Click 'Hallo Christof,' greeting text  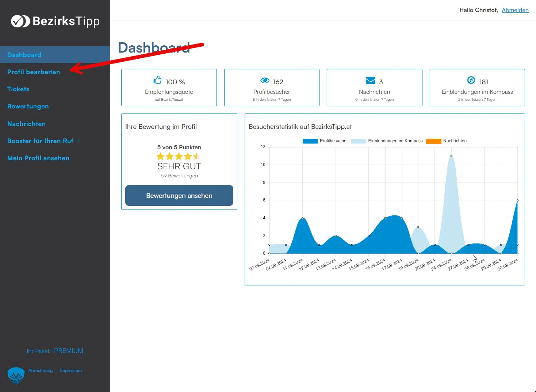tap(479, 10)
